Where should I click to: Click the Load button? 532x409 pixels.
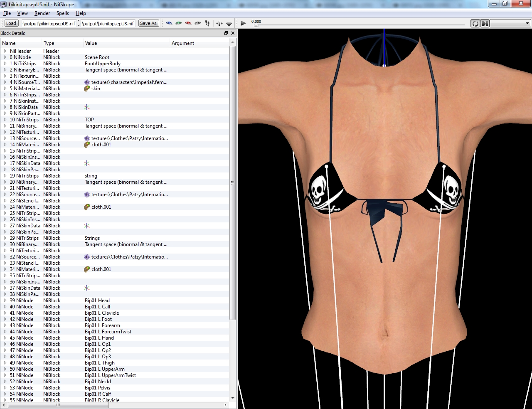pyautogui.click(x=11, y=23)
